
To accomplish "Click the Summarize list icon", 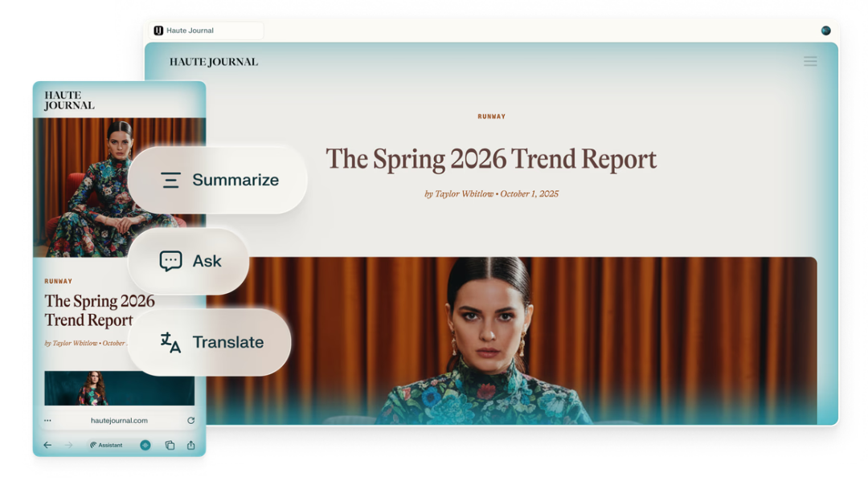I will (170, 181).
